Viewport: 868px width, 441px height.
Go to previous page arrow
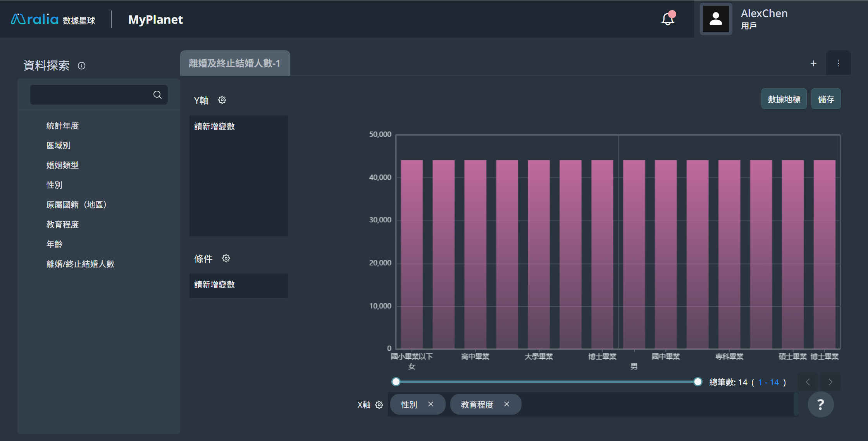pos(808,382)
